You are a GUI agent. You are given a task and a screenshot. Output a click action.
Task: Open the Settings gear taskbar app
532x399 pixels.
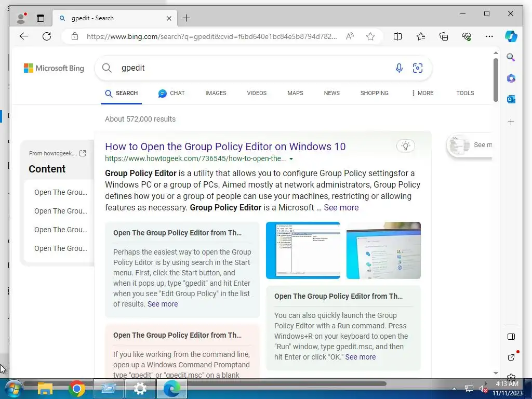click(x=140, y=389)
